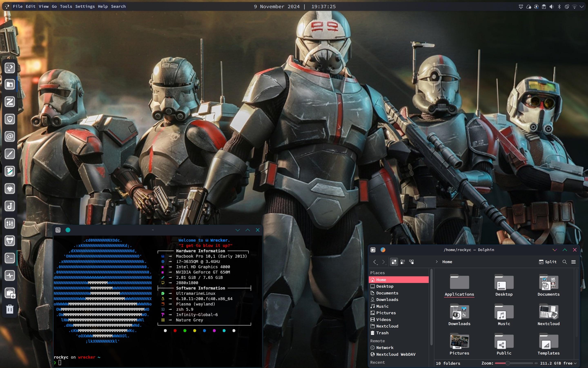
Task: Click the Dolphin Places panel scrollbar
Action: [431, 307]
